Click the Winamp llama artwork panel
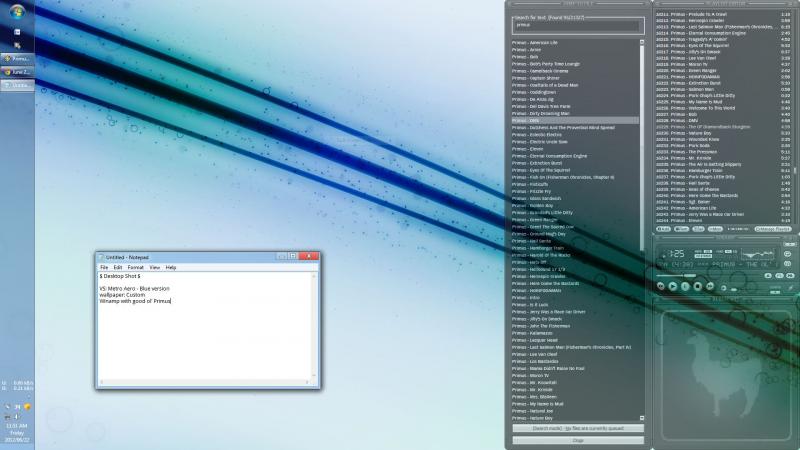 (725, 373)
